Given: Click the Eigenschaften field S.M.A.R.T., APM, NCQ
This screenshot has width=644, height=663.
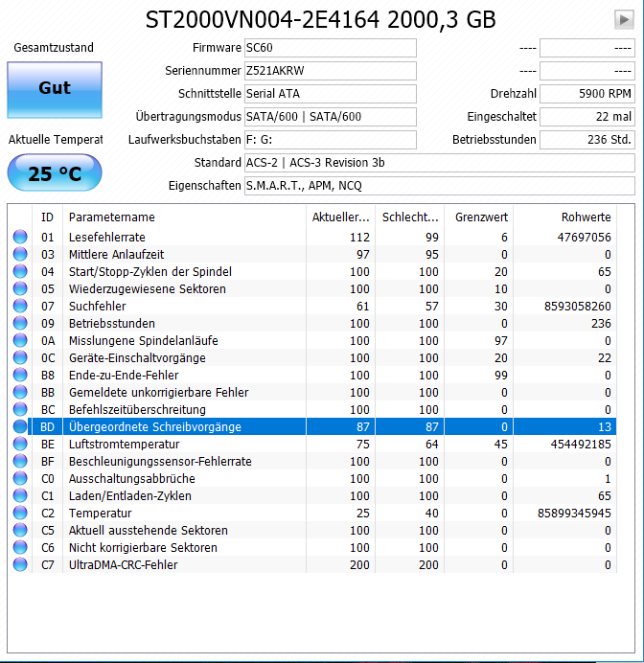Looking at the screenshot, I should [440, 186].
